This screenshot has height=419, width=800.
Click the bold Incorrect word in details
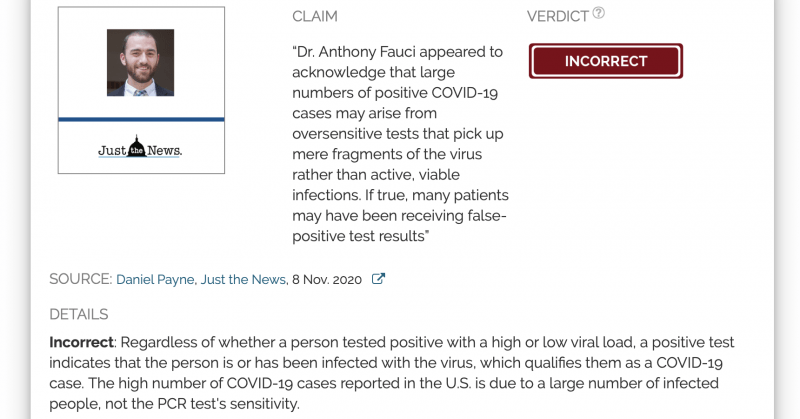[81, 342]
